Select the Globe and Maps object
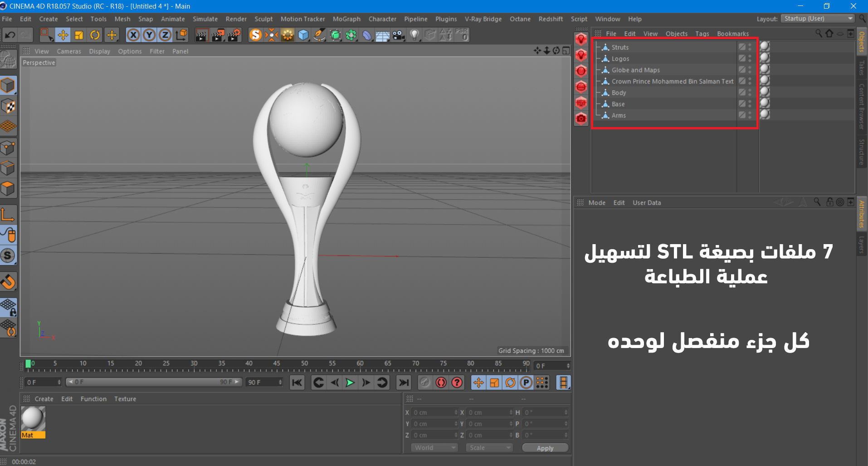 pyautogui.click(x=635, y=70)
